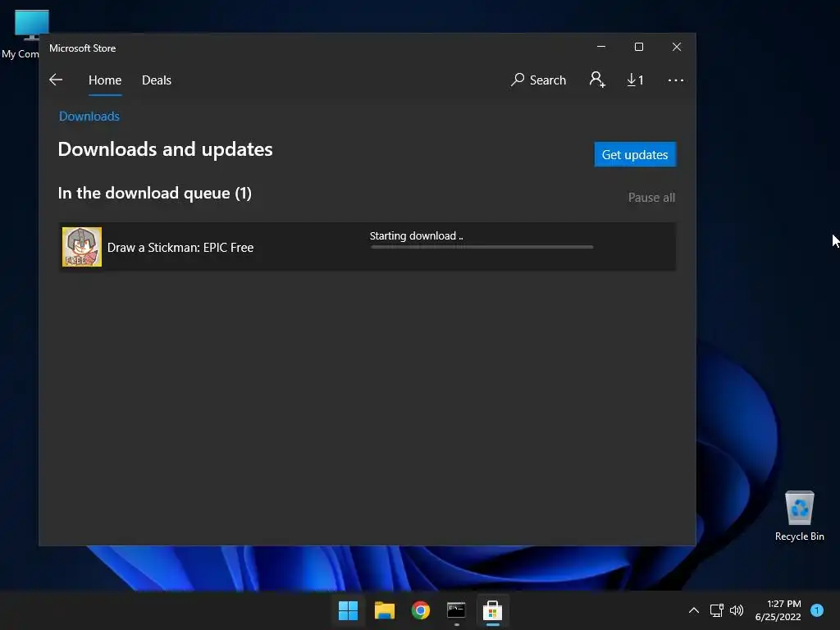Minimize the Microsoft Store window

click(601, 47)
